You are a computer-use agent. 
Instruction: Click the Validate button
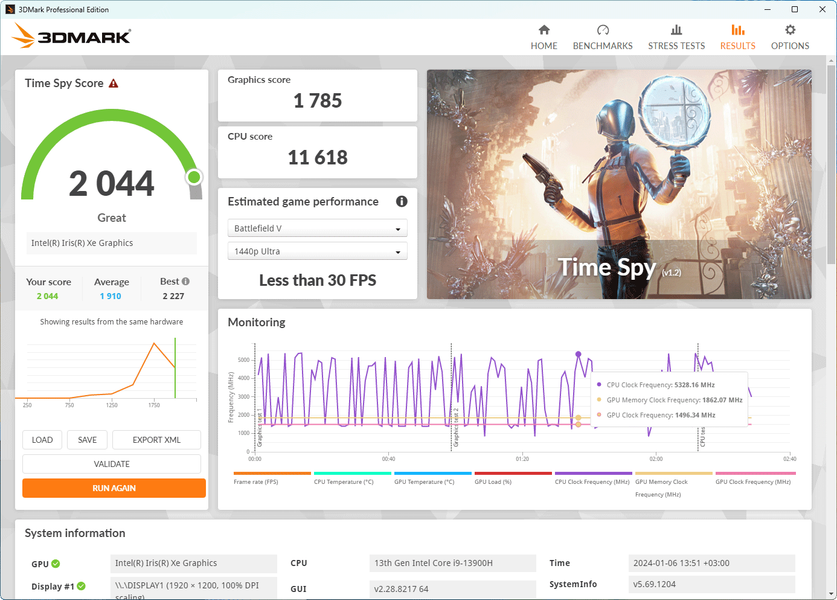tap(112, 464)
